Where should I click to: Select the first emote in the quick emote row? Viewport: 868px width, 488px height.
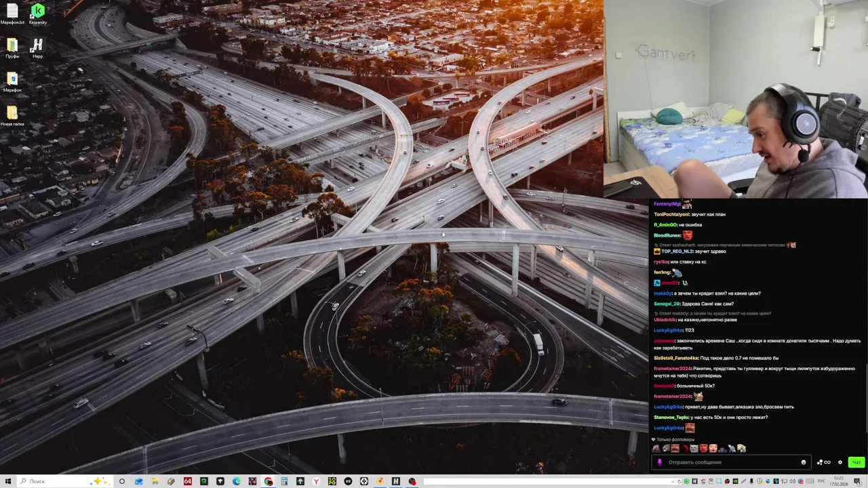coord(656,448)
